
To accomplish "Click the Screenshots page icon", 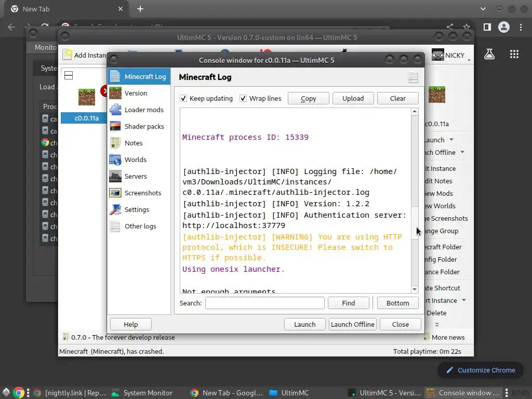I will [115, 193].
